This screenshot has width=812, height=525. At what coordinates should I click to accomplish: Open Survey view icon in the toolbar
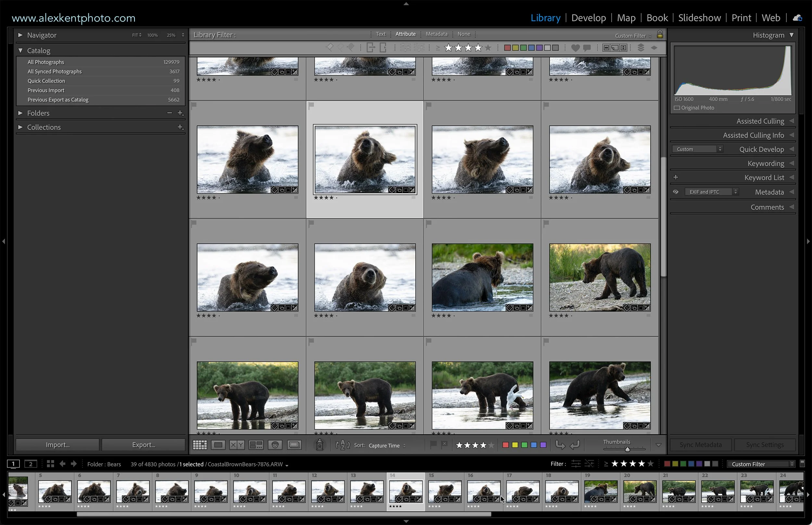[256, 445]
